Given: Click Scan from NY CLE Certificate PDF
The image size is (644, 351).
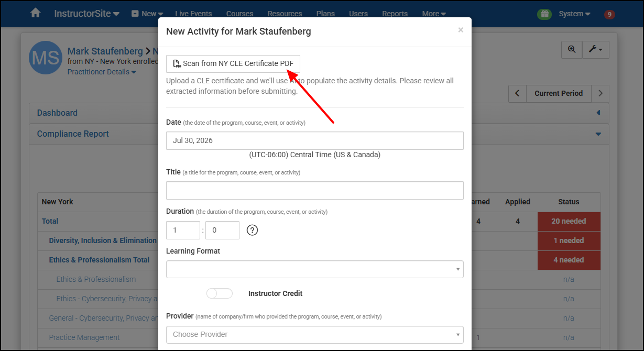Looking at the screenshot, I should [x=233, y=63].
